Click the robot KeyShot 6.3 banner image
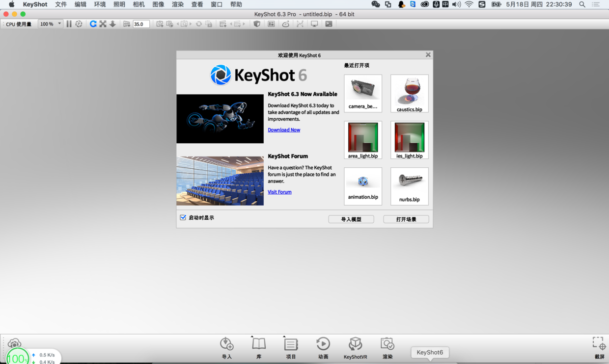Image resolution: width=609 pixels, height=364 pixels. coord(220,119)
